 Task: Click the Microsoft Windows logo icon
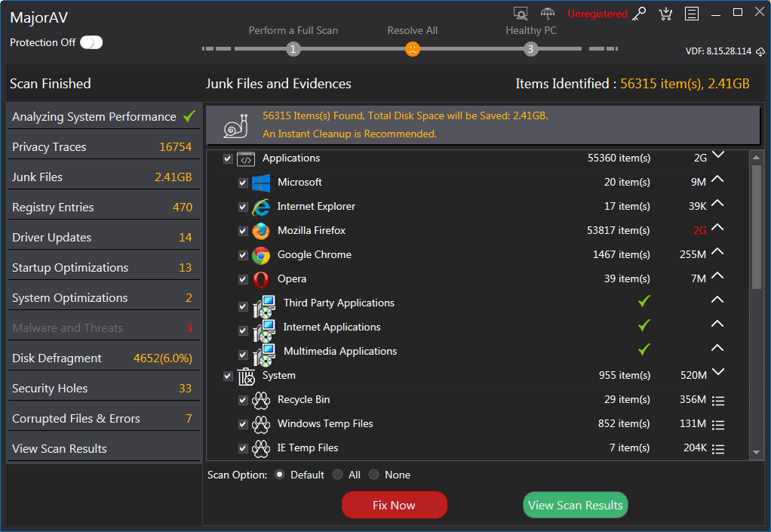261,183
